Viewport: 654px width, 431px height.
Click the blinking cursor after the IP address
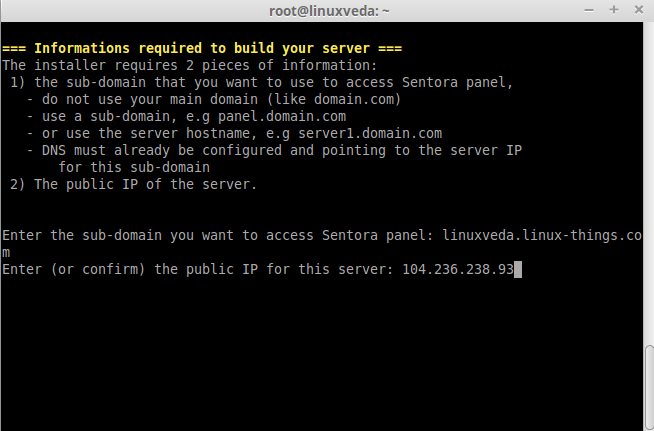coord(518,270)
